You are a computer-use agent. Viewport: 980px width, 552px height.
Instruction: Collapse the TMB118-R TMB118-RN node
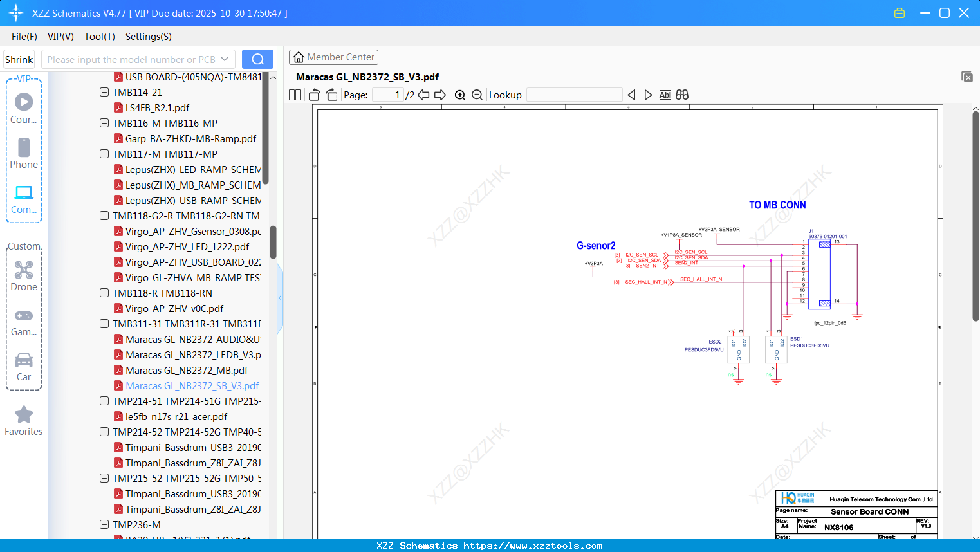point(104,293)
